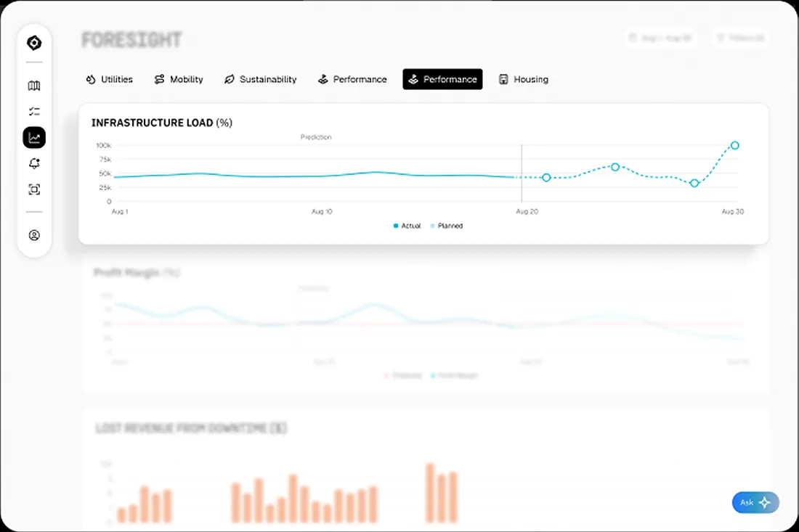
Task: Open the Housing tab
Action: [x=524, y=79]
